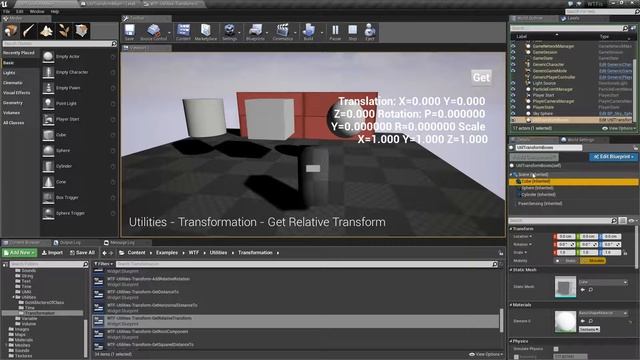Open the Edit Blueprint dropdown

(x=613, y=157)
